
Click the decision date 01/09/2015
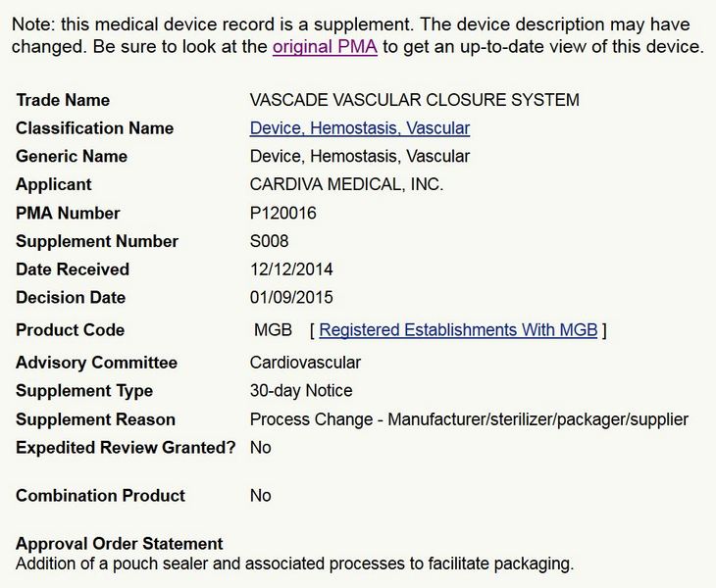click(291, 298)
